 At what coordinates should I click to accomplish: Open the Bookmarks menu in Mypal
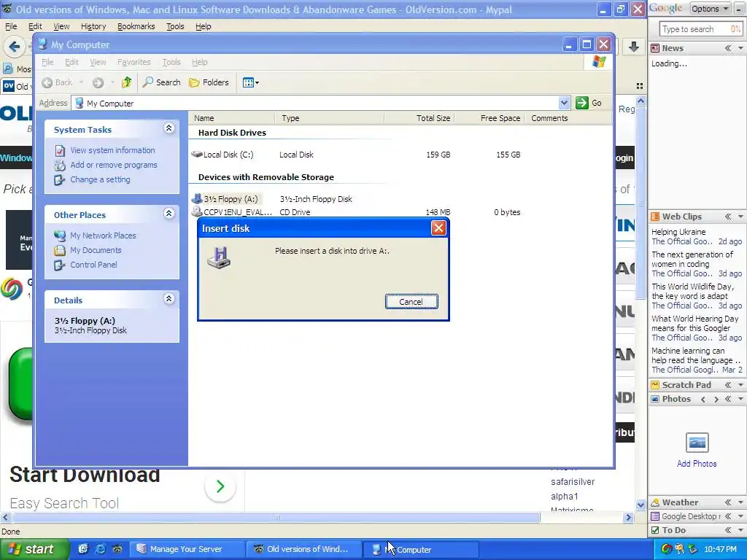[x=136, y=26]
